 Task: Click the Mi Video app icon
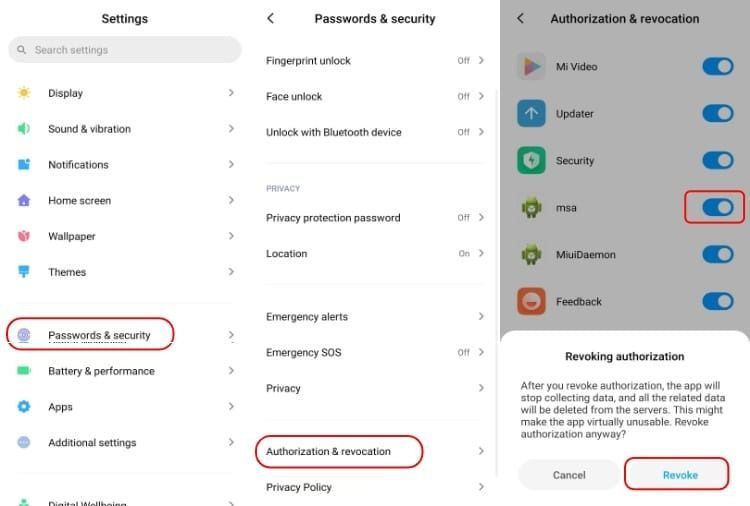click(x=531, y=66)
